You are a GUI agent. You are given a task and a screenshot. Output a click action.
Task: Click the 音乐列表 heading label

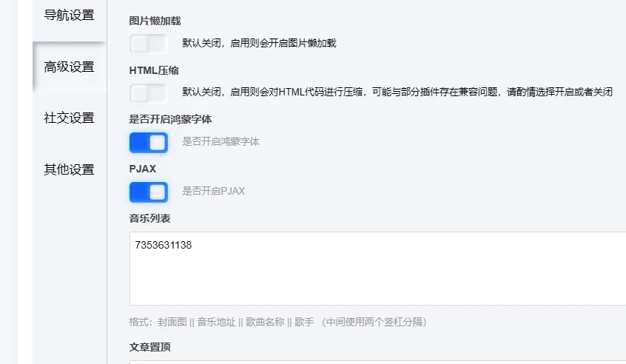(x=150, y=218)
